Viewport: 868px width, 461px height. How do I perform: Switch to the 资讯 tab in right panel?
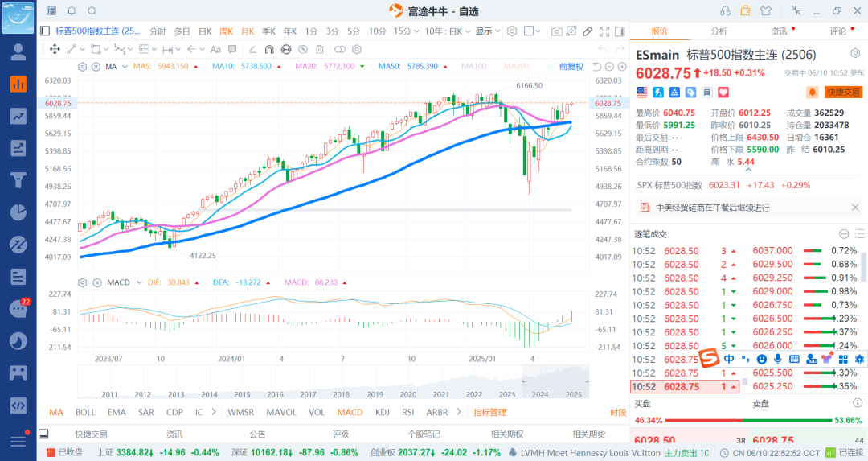tap(779, 31)
